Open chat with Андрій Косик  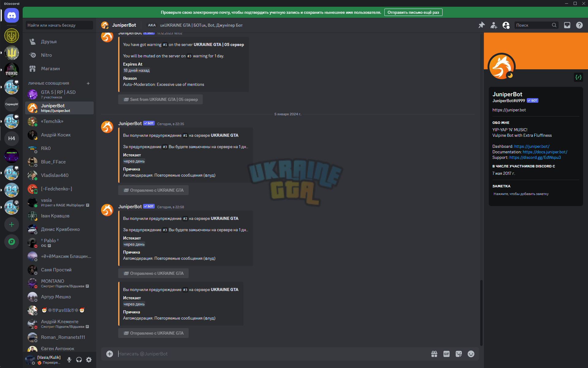[59, 135]
